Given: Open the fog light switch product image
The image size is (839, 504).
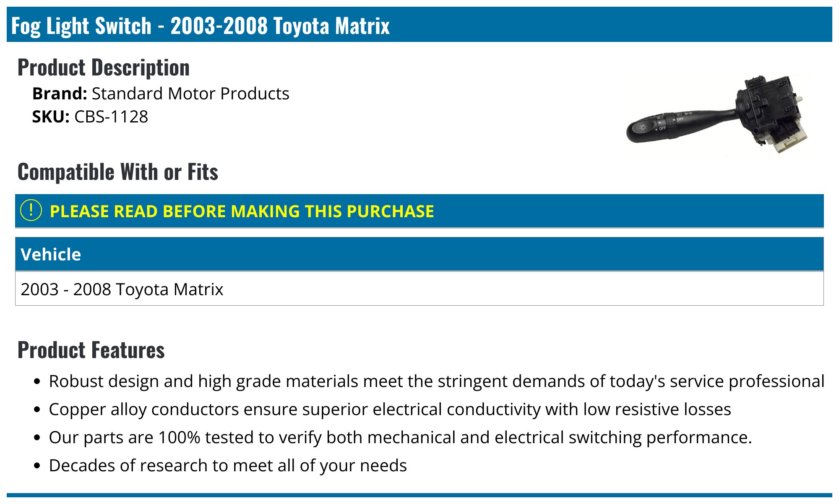Looking at the screenshot, I should click(718, 114).
